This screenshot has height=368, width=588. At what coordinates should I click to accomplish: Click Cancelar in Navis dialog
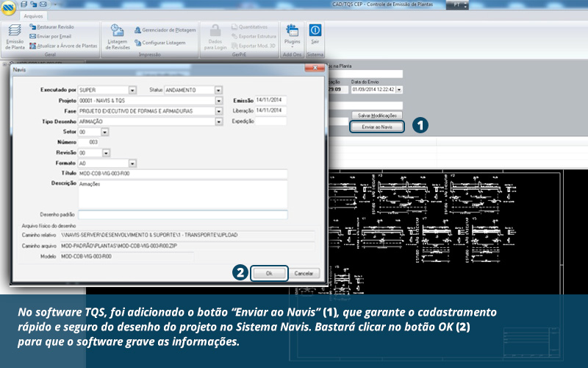point(304,273)
